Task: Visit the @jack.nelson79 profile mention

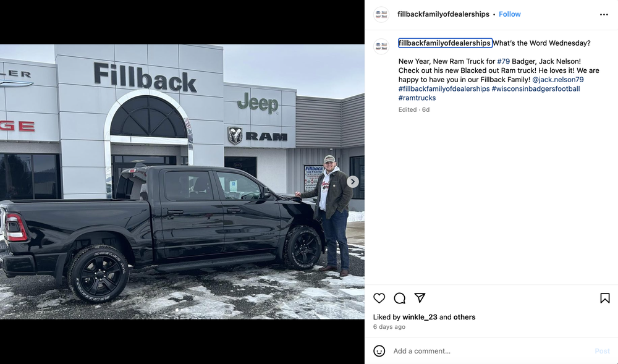Action: point(557,80)
